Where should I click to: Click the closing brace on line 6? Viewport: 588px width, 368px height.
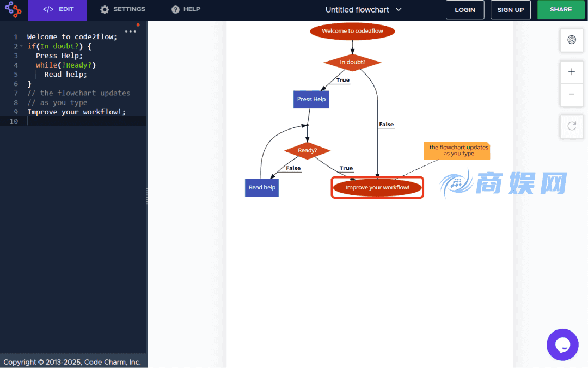pos(29,84)
